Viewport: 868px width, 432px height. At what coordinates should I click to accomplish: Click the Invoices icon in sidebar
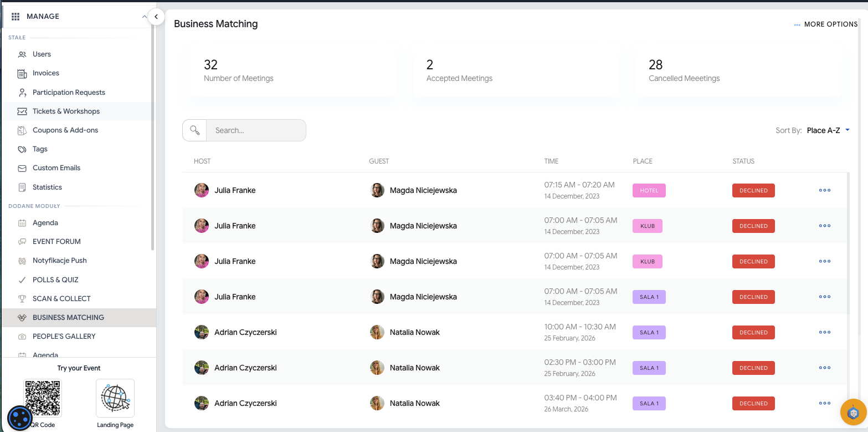pyautogui.click(x=22, y=73)
